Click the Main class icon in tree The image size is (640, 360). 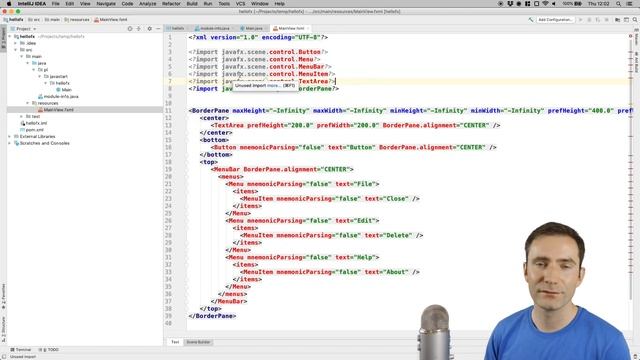pos(58,90)
